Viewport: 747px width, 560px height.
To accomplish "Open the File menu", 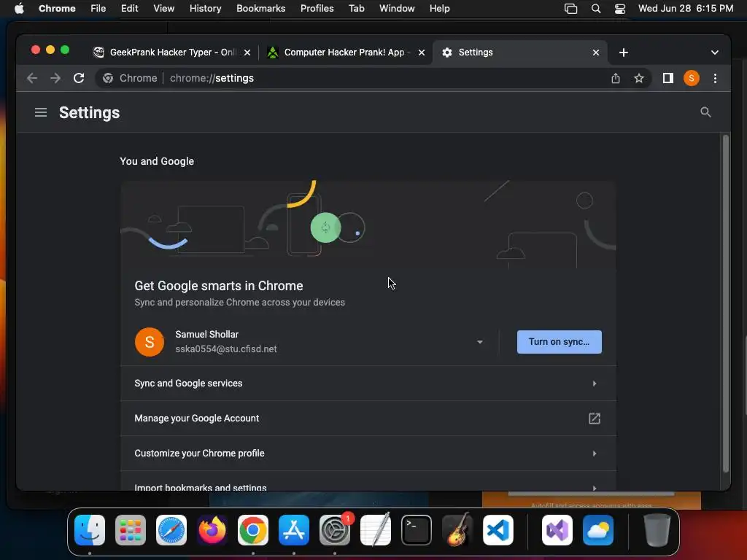I will (98, 9).
